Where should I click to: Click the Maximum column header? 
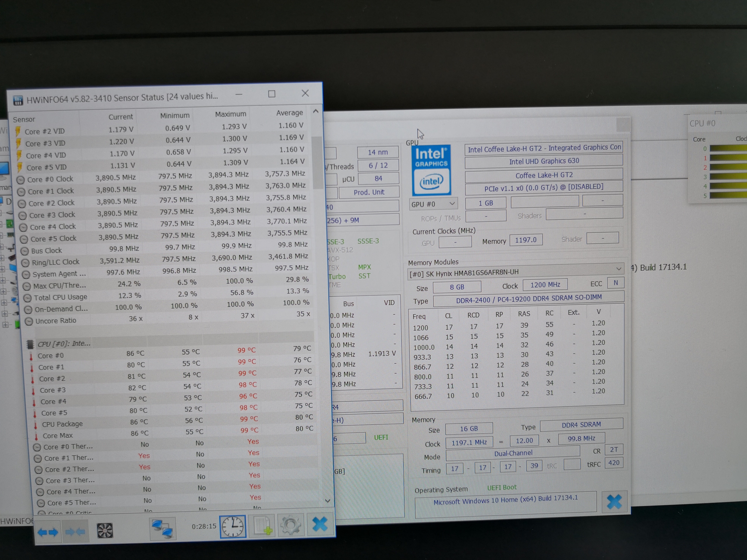(231, 114)
